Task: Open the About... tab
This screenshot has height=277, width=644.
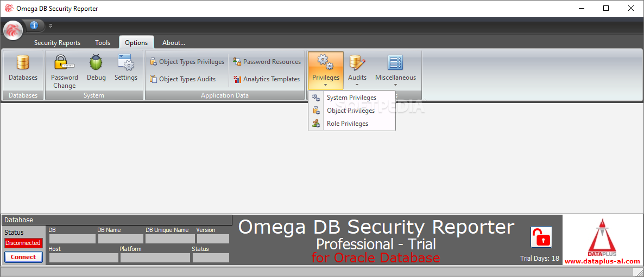Action: tap(174, 43)
